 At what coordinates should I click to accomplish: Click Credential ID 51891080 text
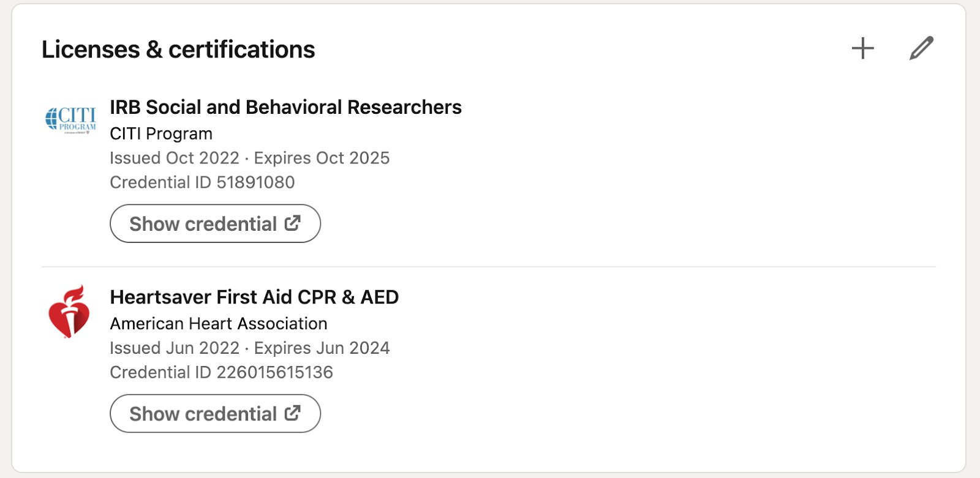[x=202, y=182]
